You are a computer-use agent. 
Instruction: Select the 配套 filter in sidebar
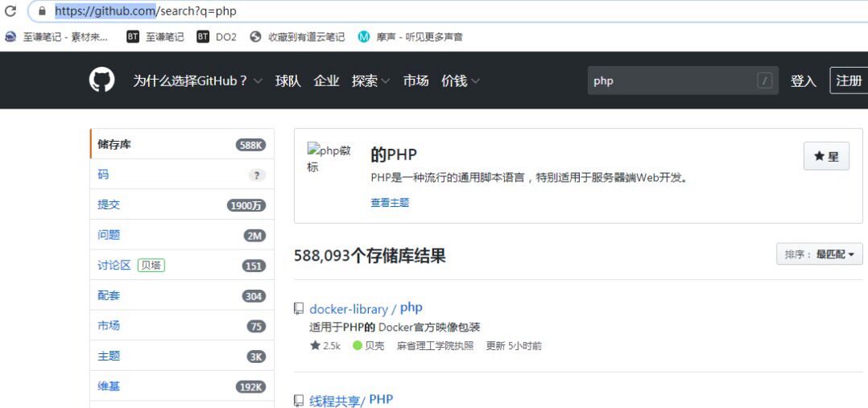point(182,295)
